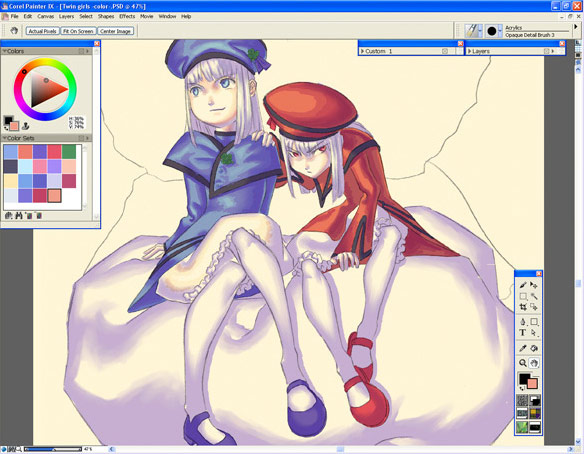Open the Paper selector in toolbox
This screenshot has width=584, height=454.
pyautogui.click(x=522, y=400)
